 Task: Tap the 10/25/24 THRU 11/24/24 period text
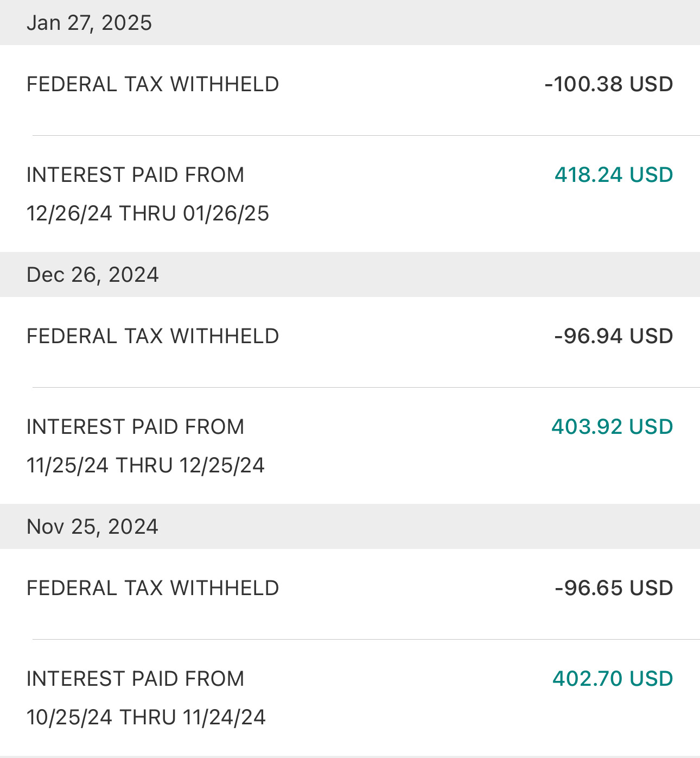[x=146, y=717]
